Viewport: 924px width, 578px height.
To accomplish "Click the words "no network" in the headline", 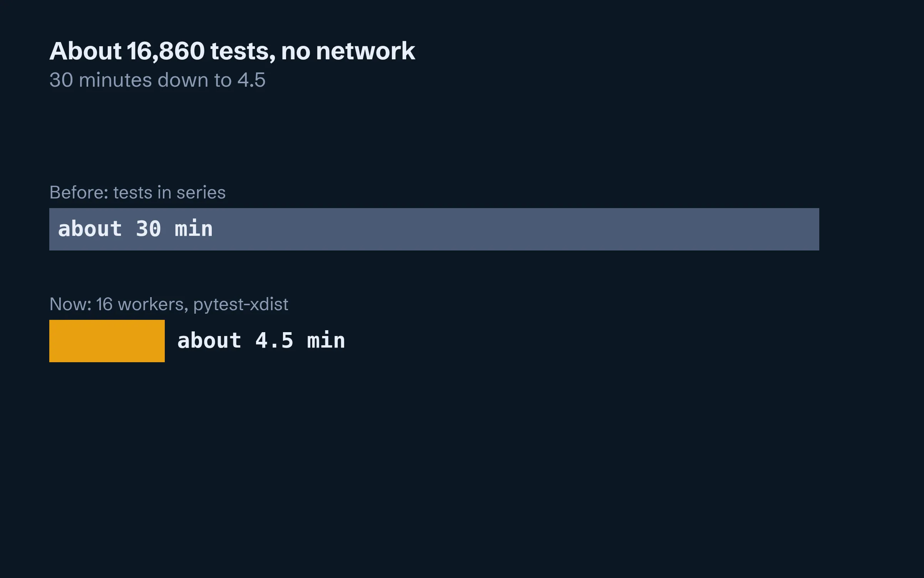I will [x=348, y=51].
